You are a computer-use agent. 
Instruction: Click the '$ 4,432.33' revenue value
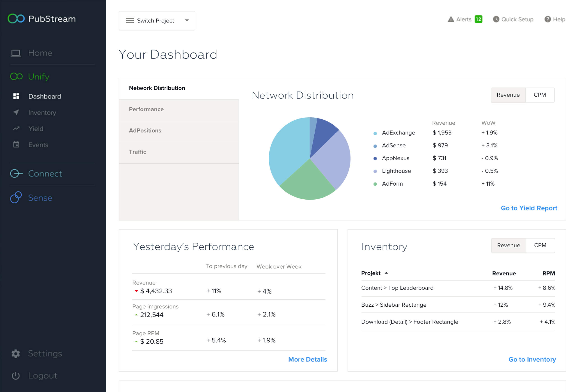(x=156, y=291)
